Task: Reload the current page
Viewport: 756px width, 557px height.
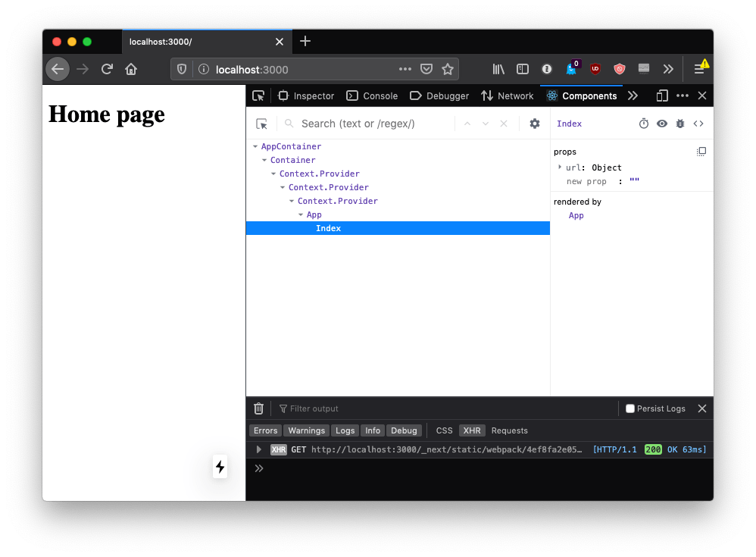Action: (x=107, y=69)
